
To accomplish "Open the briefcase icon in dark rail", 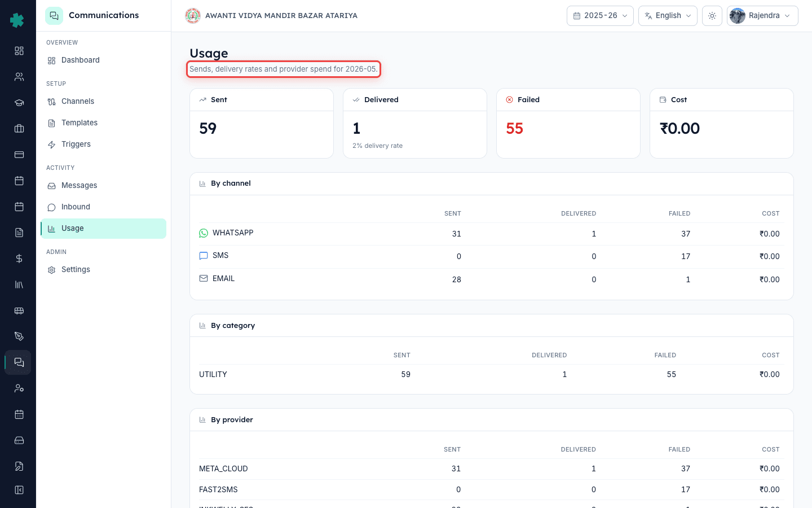I will 19,129.
